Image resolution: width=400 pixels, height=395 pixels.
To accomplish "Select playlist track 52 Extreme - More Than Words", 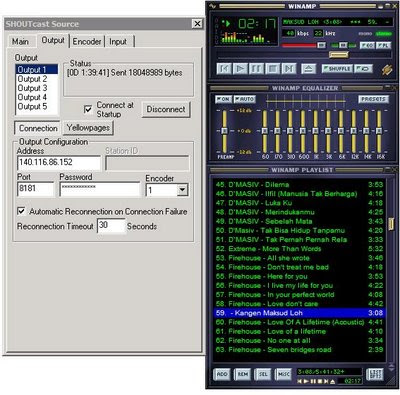I will click(x=299, y=249).
